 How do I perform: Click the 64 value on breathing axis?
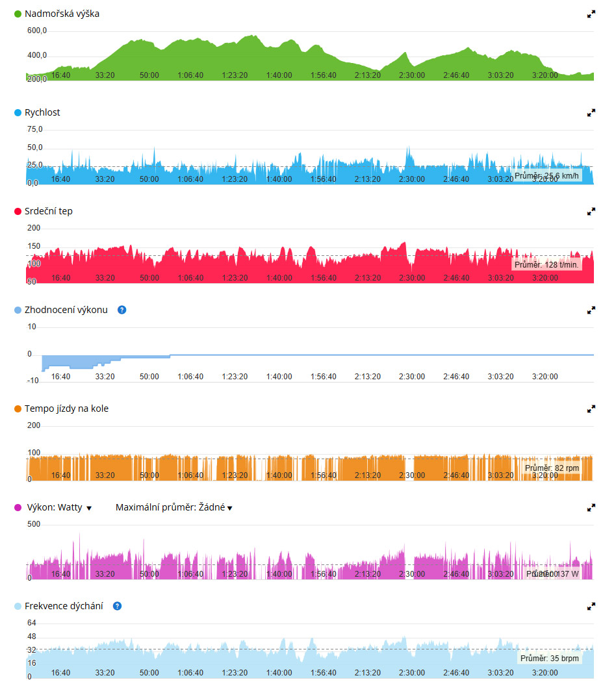(x=31, y=623)
